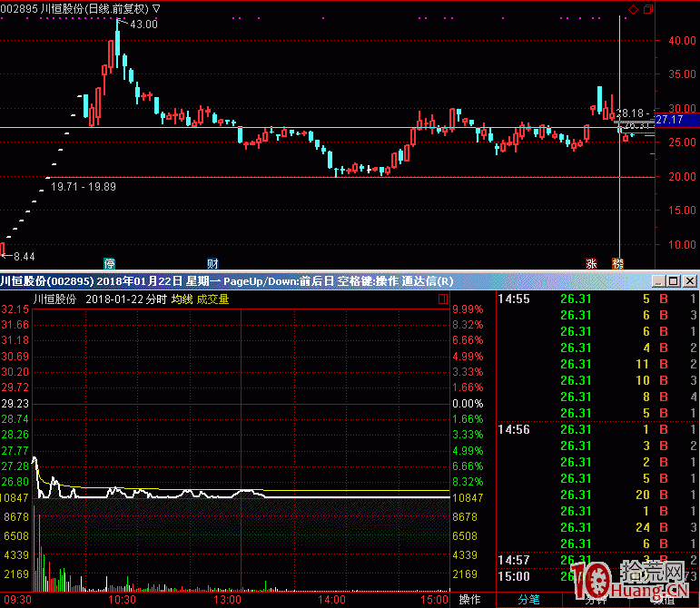Switch to the 分笔 tab
The image size is (700, 608).
(x=528, y=600)
